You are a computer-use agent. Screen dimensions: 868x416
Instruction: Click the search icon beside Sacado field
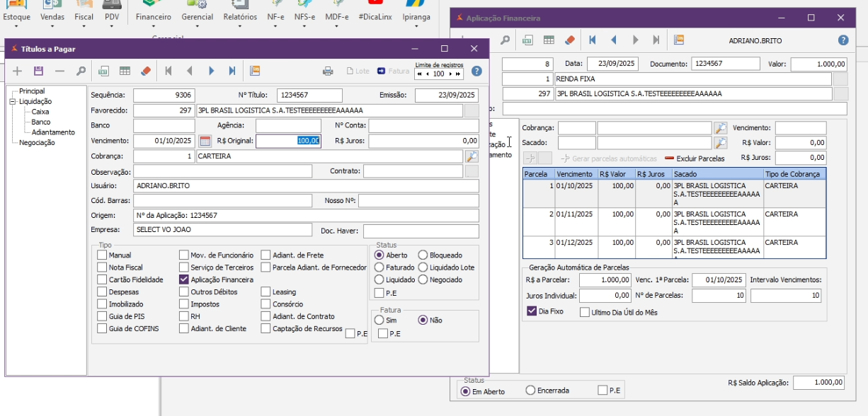pyautogui.click(x=720, y=143)
